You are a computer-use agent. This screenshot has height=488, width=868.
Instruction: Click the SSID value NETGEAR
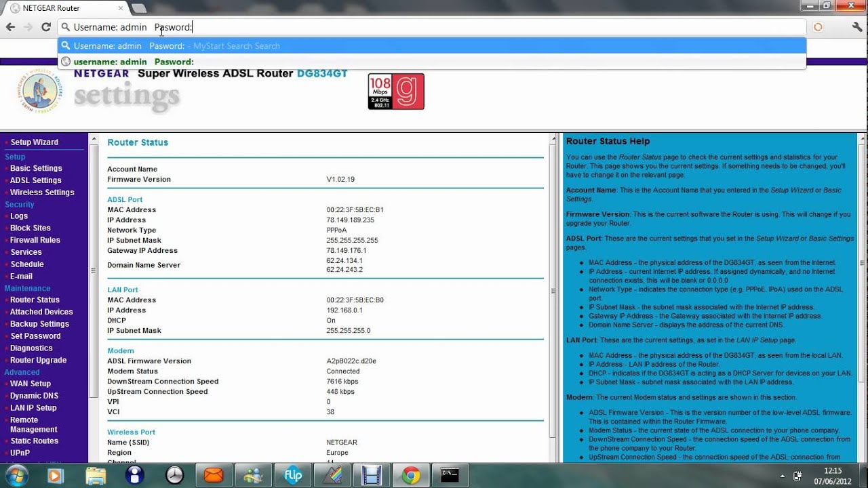click(342, 443)
